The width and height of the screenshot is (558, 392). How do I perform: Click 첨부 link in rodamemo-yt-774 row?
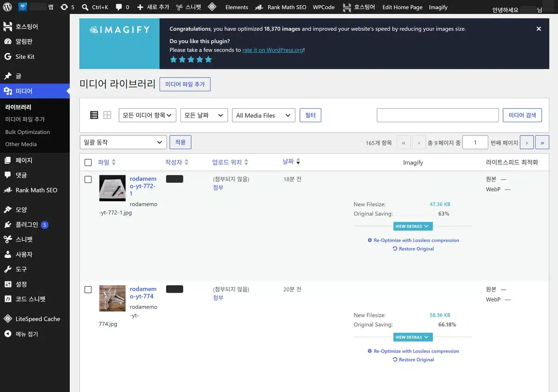tap(218, 298)
